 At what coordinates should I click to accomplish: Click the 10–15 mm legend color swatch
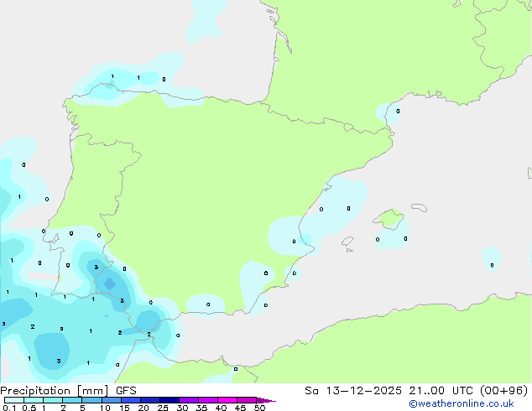coord(111,400)
